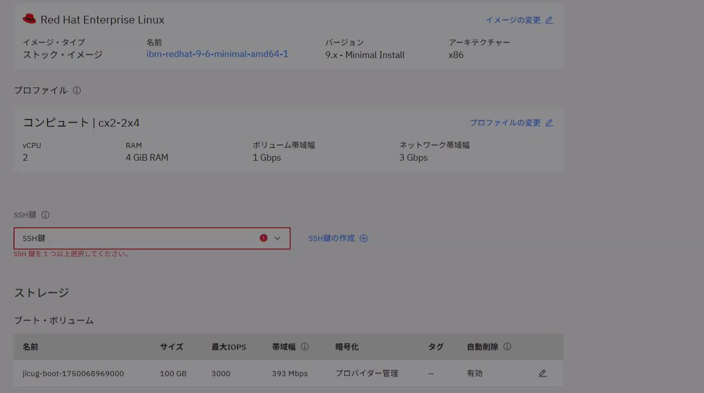Click the 3 Gbps network bandwidth value
Screen dimensions: 704x393
414,158
